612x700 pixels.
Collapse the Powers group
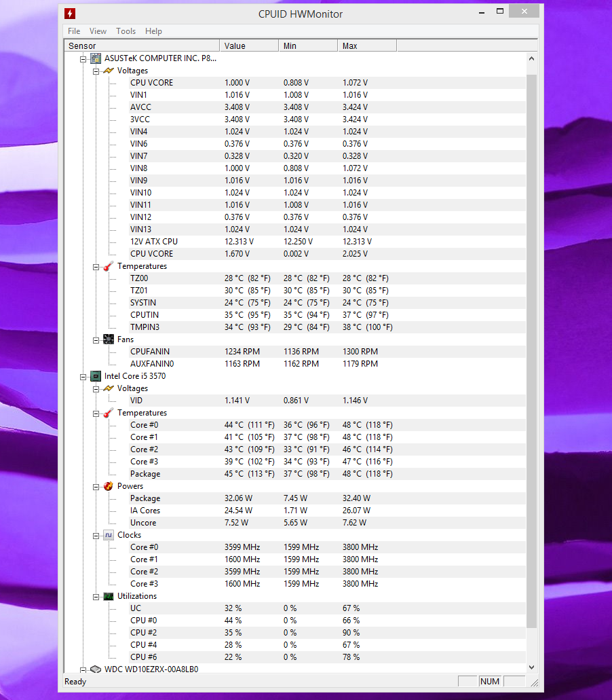[x=96, y=487]
